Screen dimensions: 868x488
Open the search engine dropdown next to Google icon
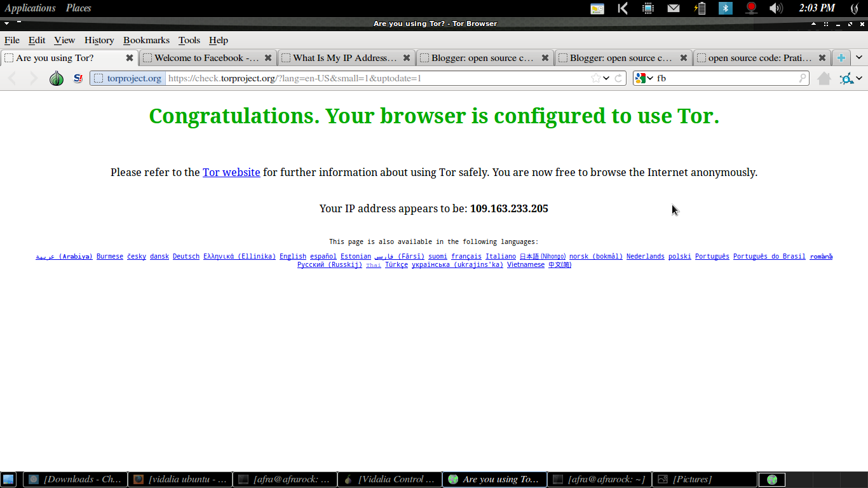[x=650, y=78]
